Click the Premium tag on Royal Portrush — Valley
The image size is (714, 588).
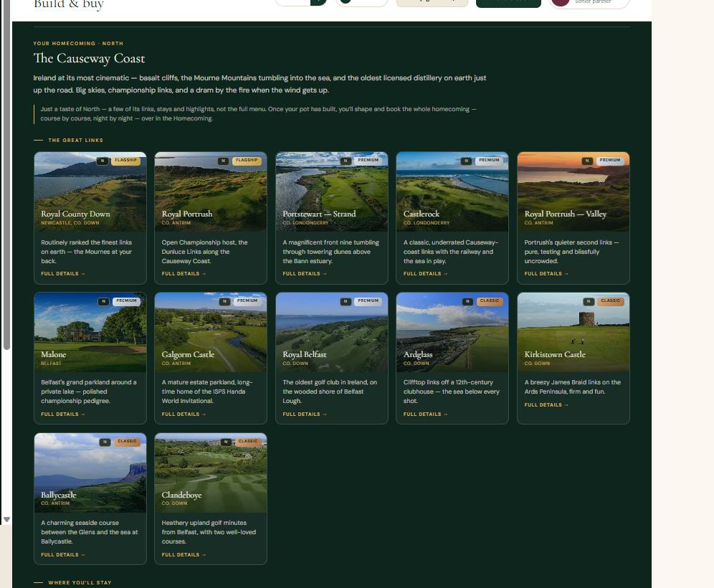[610, 161]
